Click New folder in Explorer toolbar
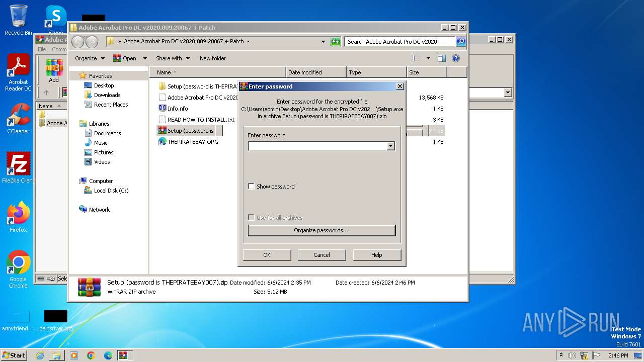644x362 pixels. click(x=213, y=58)
